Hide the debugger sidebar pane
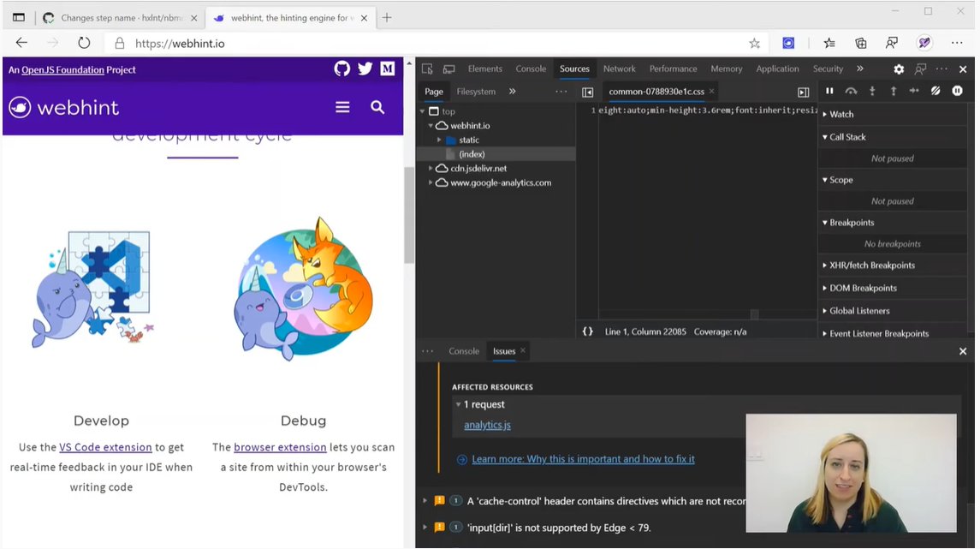Viewport: 980px width, 549px height. (x=803, y=92)
